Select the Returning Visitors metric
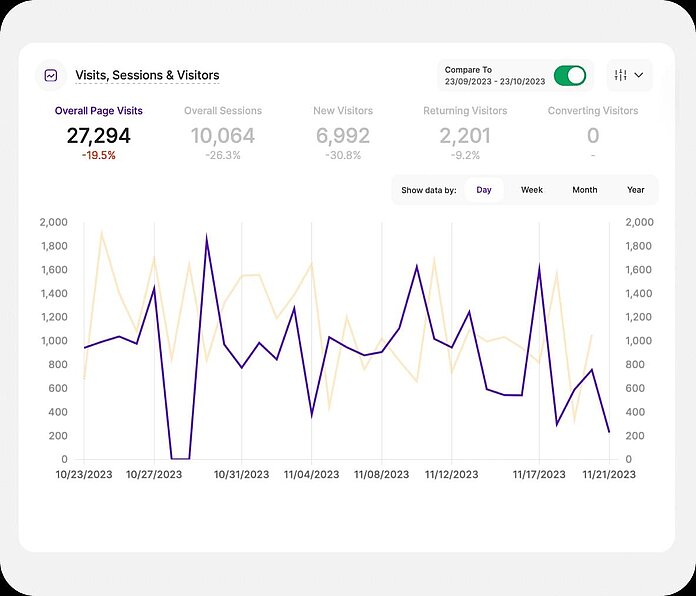The width and height of the screenshot is (696, 596). pyautogui.click(x=465, y=111)
